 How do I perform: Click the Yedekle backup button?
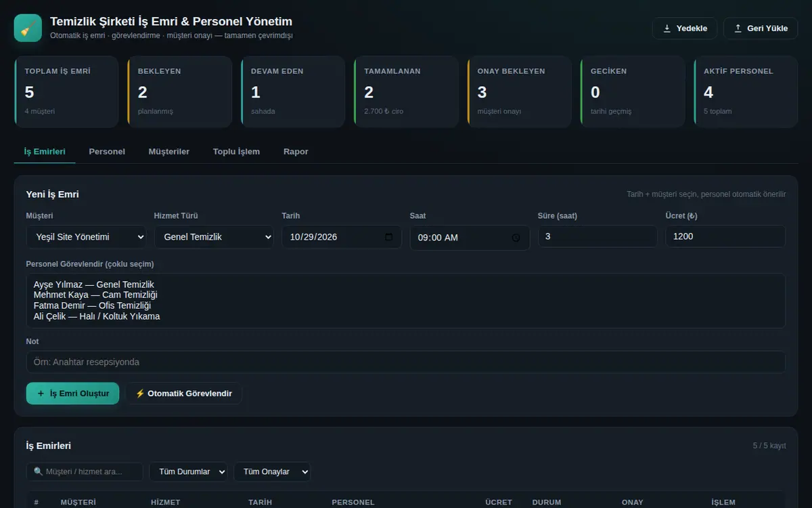(x=685, y=28)
